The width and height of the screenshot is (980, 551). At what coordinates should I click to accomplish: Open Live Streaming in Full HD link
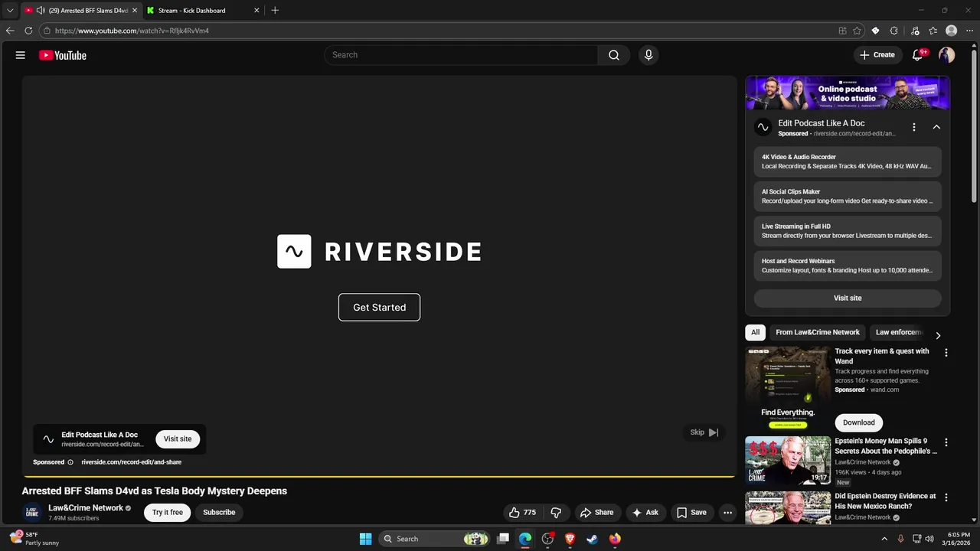pyautogui.click(x=848, y=231)
